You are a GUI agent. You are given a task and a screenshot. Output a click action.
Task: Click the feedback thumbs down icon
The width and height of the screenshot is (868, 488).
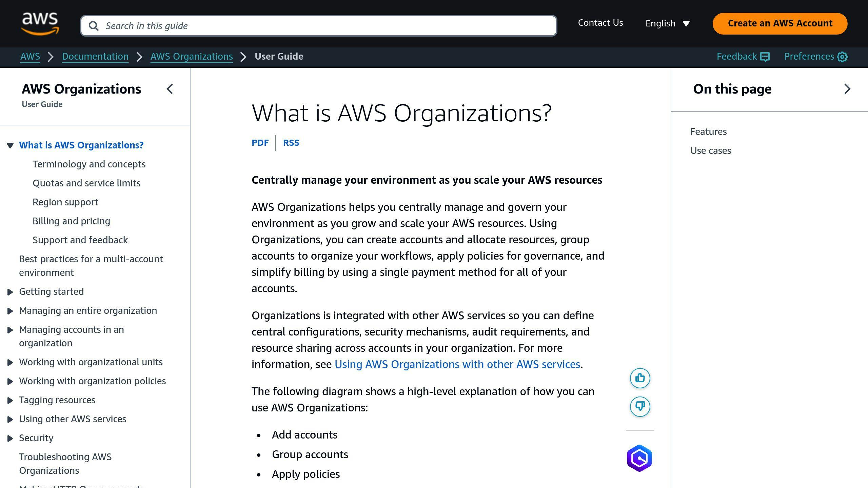(640, 406)
